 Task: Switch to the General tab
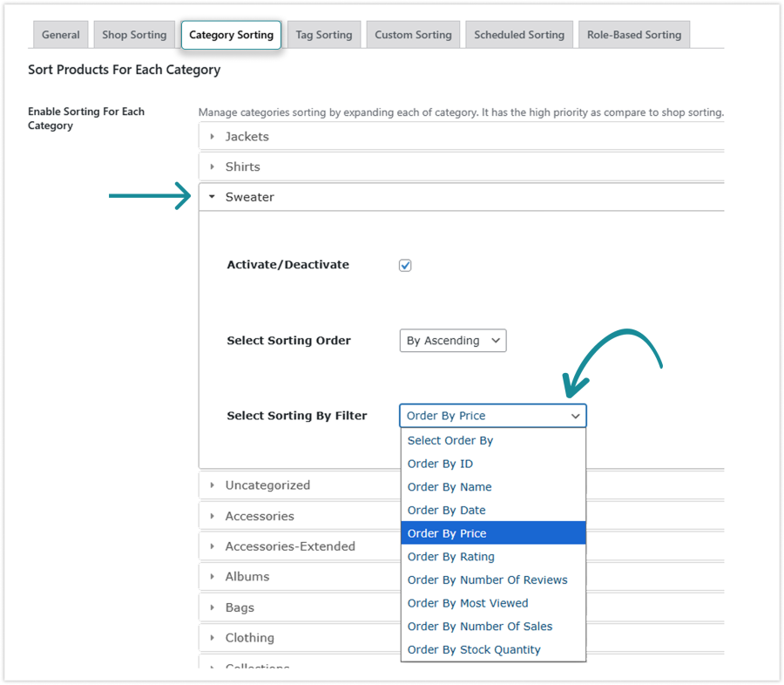point(60,35)
